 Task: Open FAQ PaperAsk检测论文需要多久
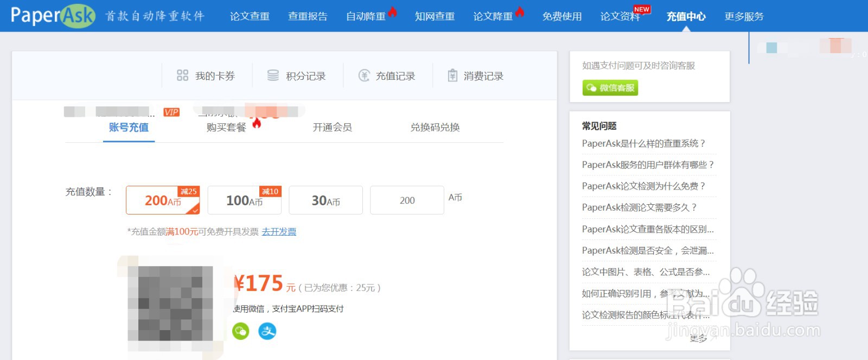tap(639, 207)
